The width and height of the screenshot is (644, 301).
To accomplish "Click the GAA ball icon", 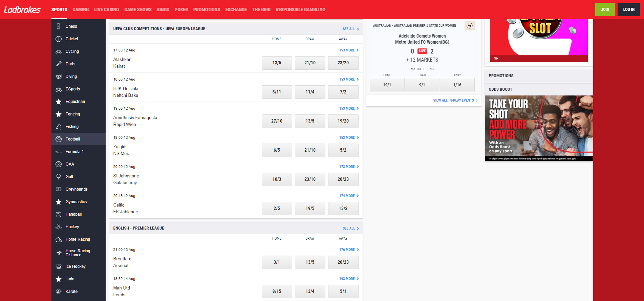I will (x=59, y=164).
